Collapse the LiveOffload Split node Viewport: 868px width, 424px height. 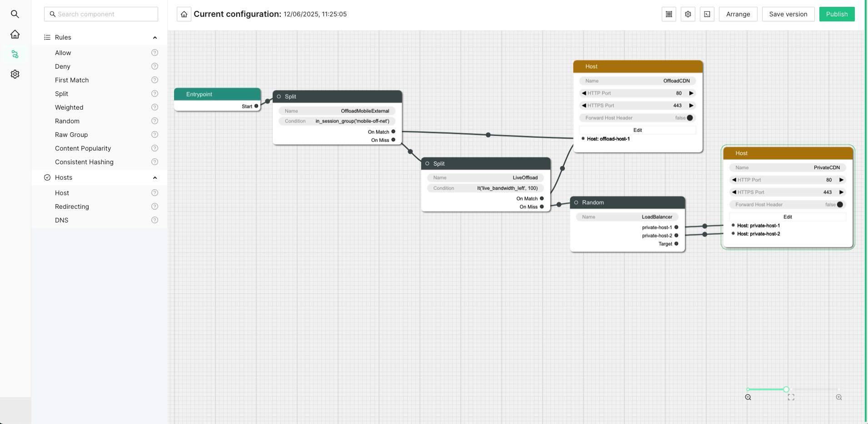pos(427,164)
